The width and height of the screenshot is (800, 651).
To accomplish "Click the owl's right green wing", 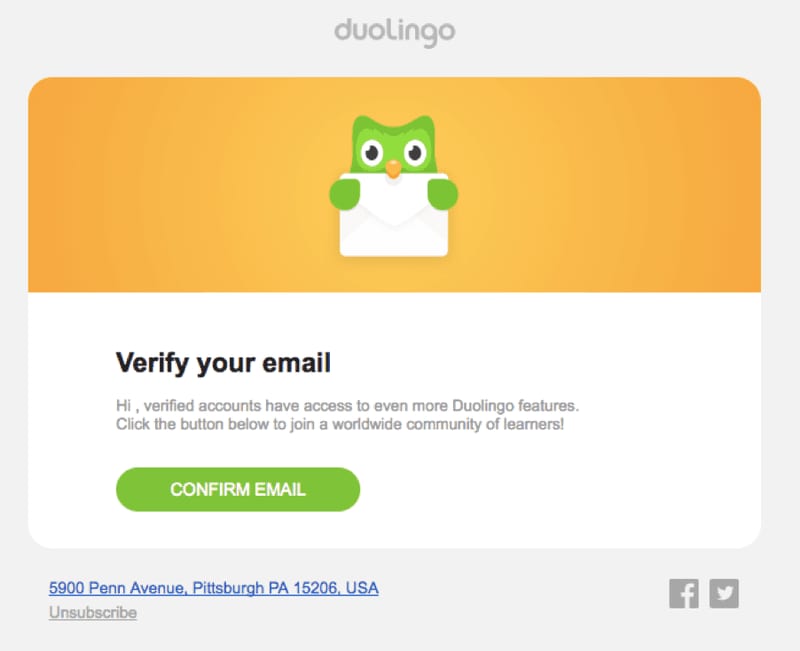I will pos(442,194).
